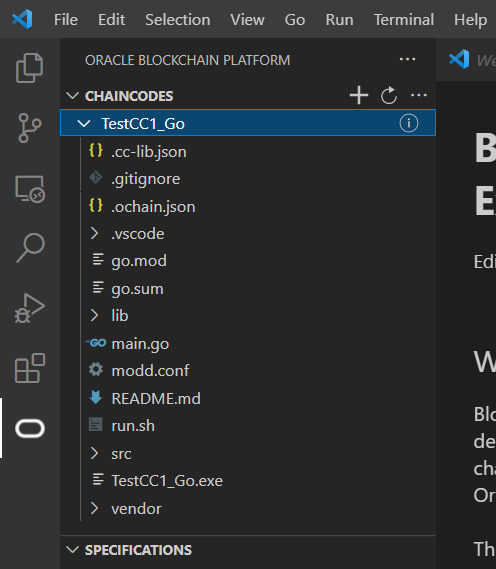Screen dimensions: 496x569
Task: Expand the vendor folder
Action: (x=94, y=508)
